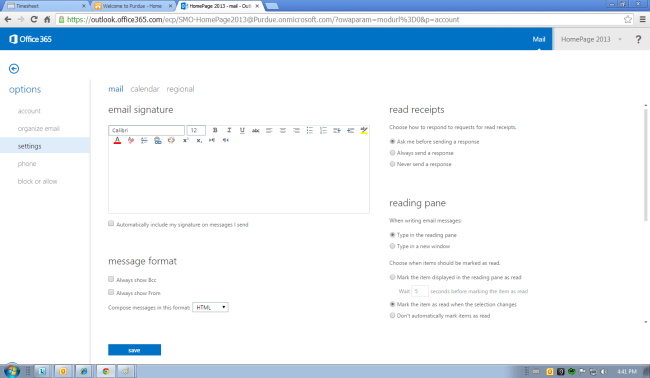Screen dimensions: 650x378
Task: Save the settings
Action: [x=134, y=350]
